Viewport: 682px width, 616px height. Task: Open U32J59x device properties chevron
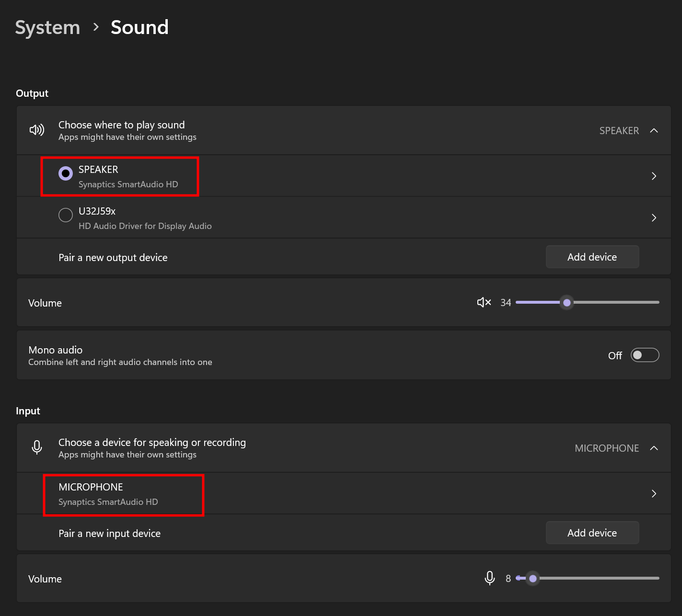tap(654, 217)
